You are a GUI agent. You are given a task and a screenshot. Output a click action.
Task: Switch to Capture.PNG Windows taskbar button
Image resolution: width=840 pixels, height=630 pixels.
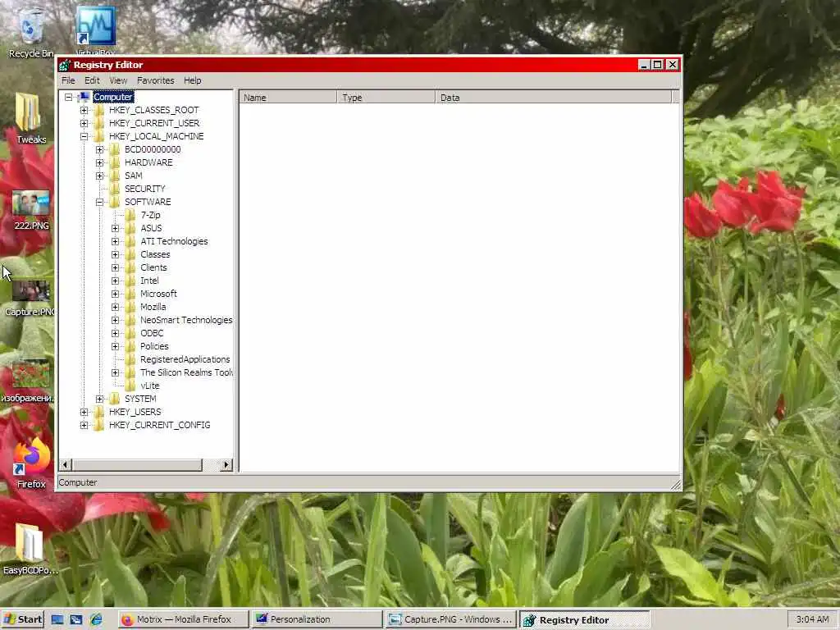(x=451, y=619)
